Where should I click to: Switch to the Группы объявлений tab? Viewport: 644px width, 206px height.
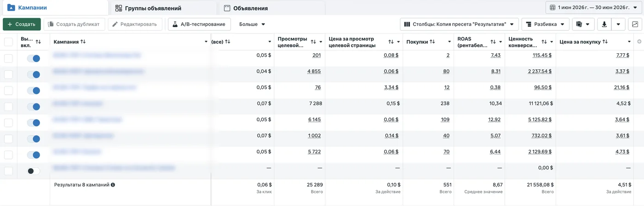coord(163,8)
